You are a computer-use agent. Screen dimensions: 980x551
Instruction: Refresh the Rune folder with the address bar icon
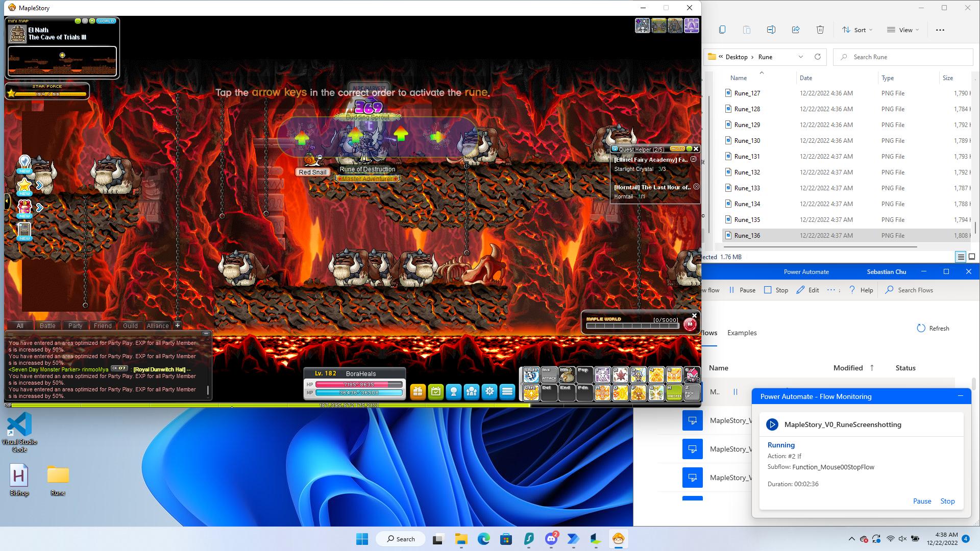coord(818,57)
